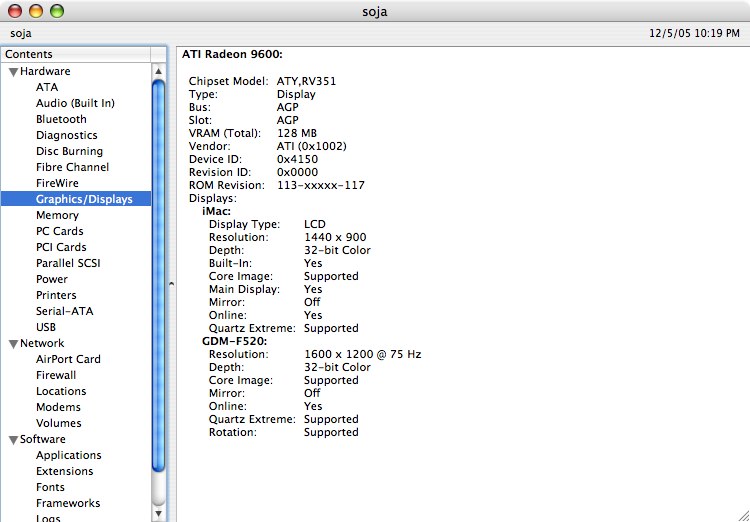Open PCI Cards entry
The width and height of the screenshot is (750, 522).
pyautogui.click(x=61, y=247)
